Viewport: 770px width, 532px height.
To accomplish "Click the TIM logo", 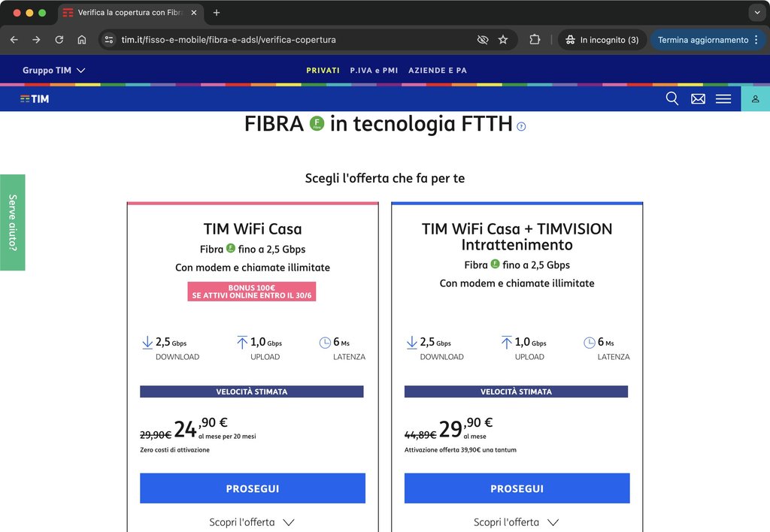I will tap(35, 98).
